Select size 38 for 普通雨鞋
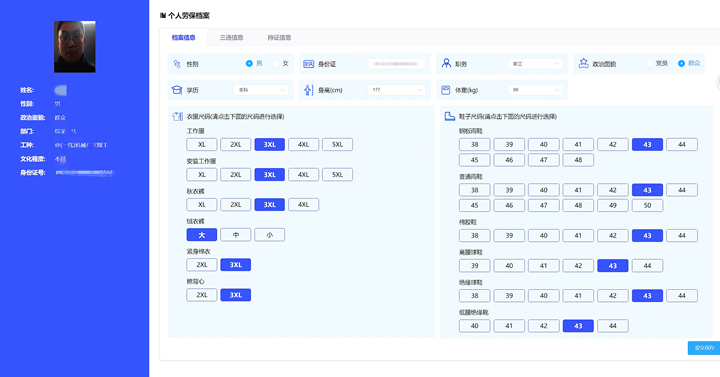 click(474, 190)
